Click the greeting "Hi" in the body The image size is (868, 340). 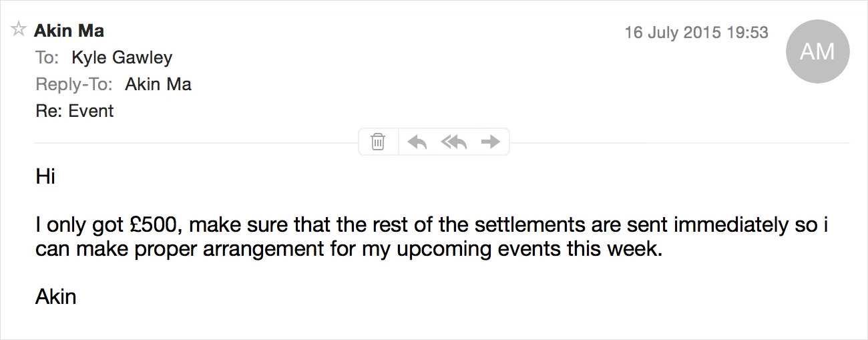coord(45,176)
